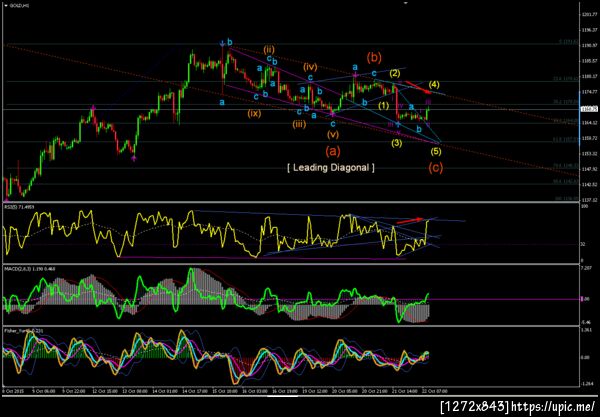This screenshot has width=600, height=417.
Task: Select the orange '(ix)' wave label
Action: (x=254, y=113)
